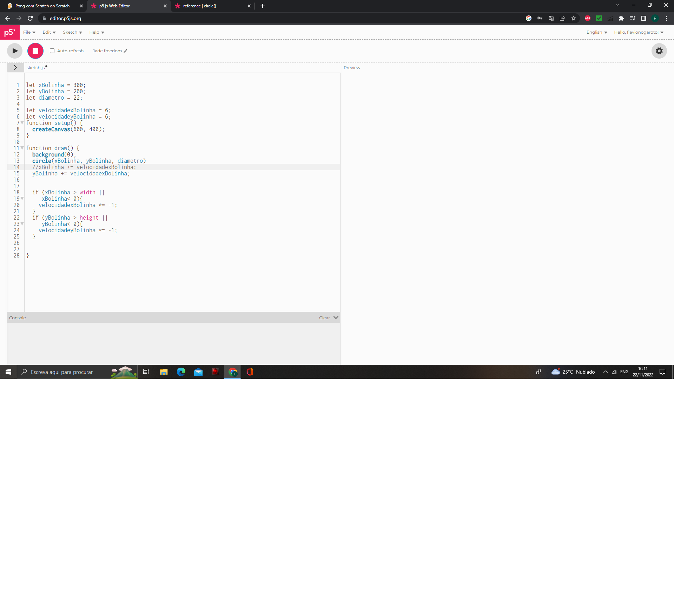Collapse the fold arrow at line 23
The width and height of the screenshot is (674, 616).
coord(22,224)
